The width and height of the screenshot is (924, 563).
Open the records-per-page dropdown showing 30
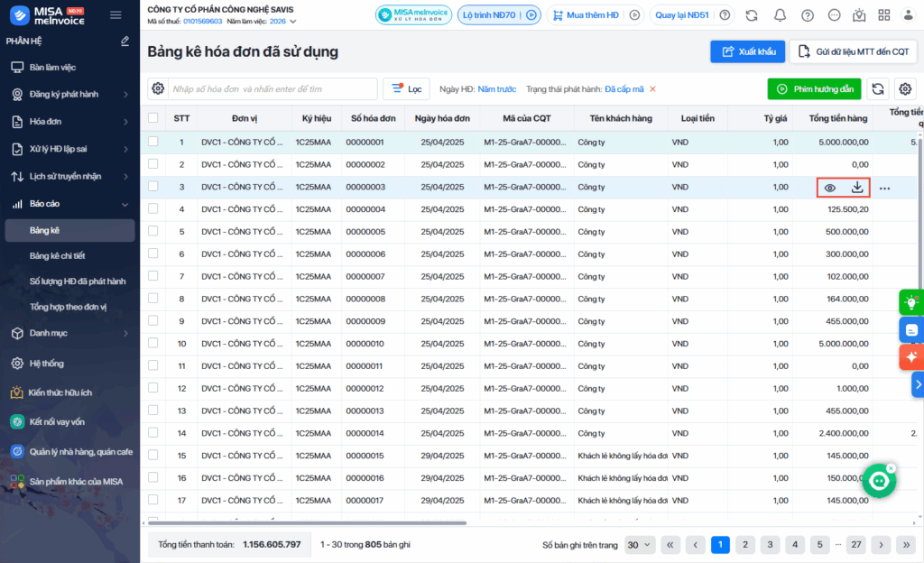(x=640, y=545)
